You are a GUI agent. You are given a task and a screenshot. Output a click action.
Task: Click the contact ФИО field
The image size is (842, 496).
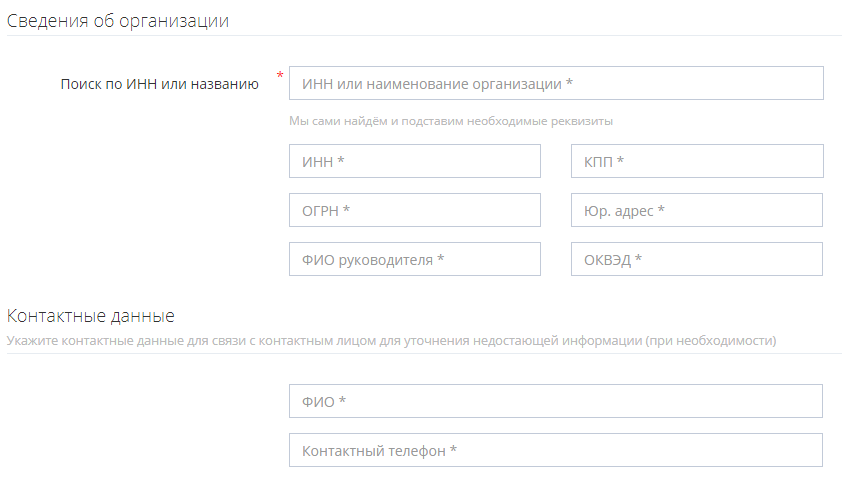(555, 401)
